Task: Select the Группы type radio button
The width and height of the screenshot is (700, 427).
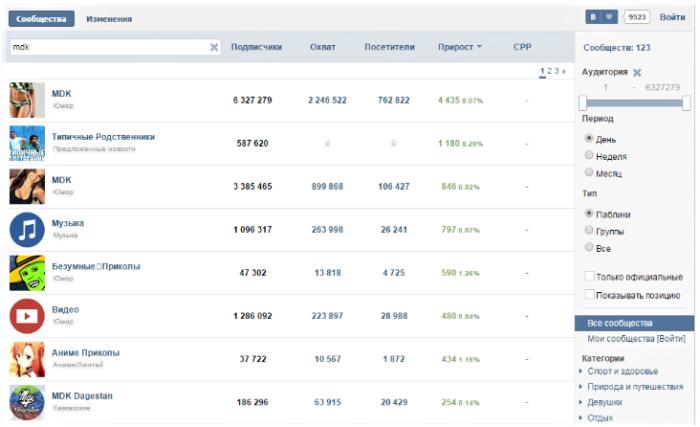Action: [589, 230]
